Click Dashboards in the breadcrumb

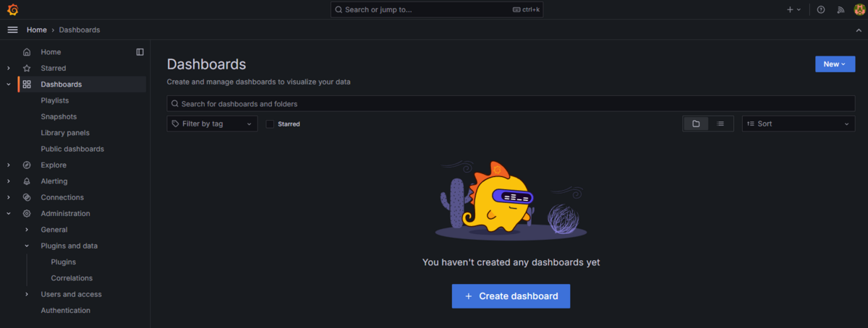coord(80,30)
